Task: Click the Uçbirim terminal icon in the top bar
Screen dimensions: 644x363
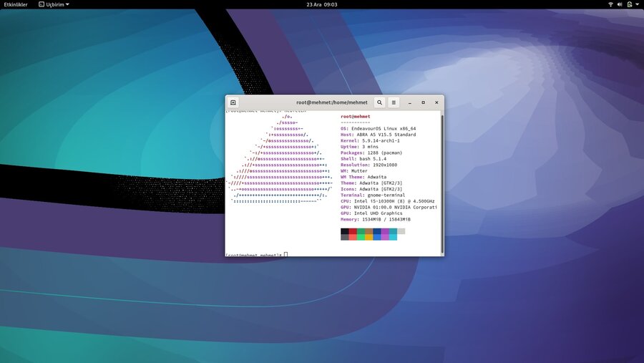Action: coord(41,4)
